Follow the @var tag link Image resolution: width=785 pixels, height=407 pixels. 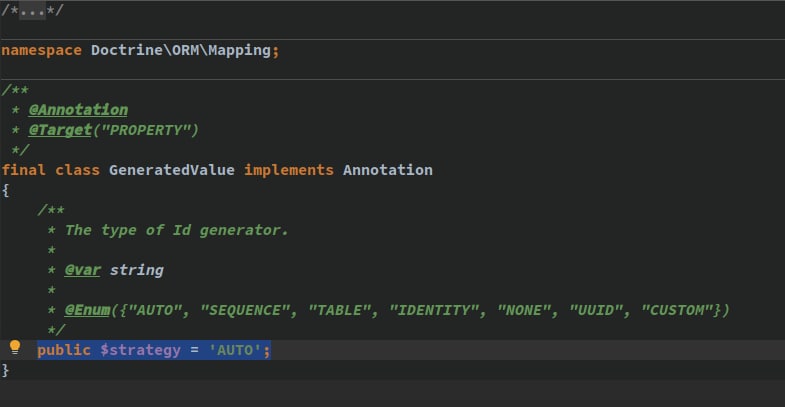[83, 270]
